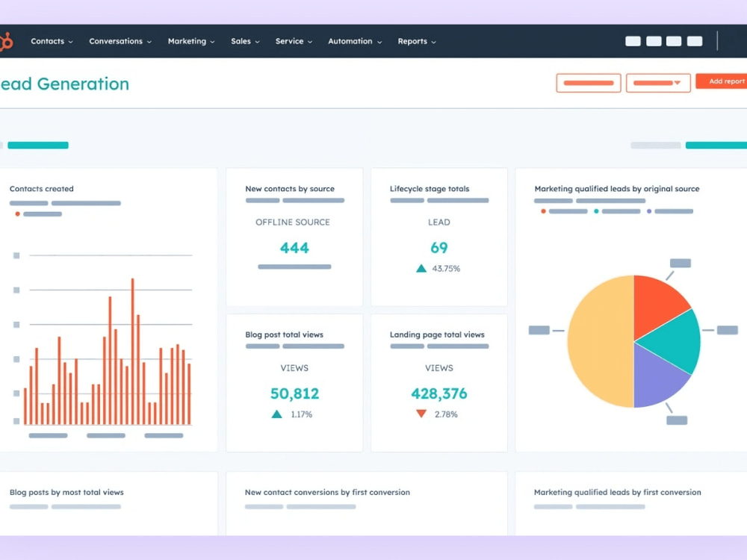
Task: Click the 444 offline source value
Action: (294, 248)
